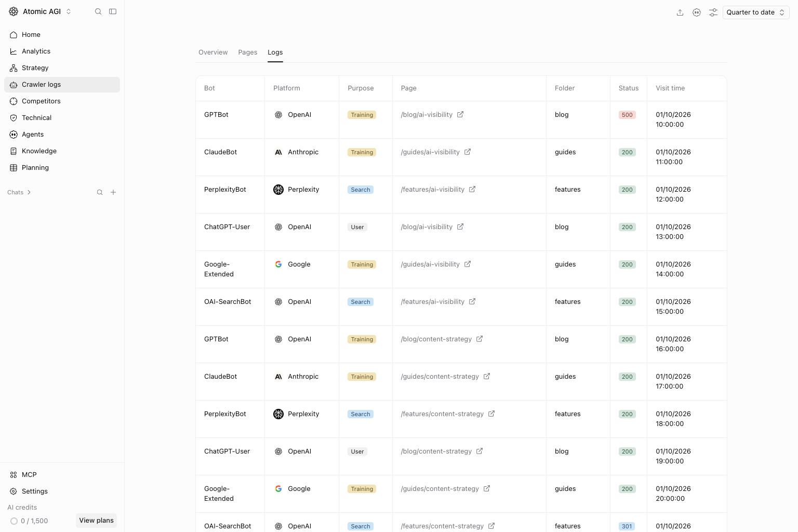The height and width of the screenshot is (532, 798).
Task: Go to Home in the sidebar
Action: (62, 35)
